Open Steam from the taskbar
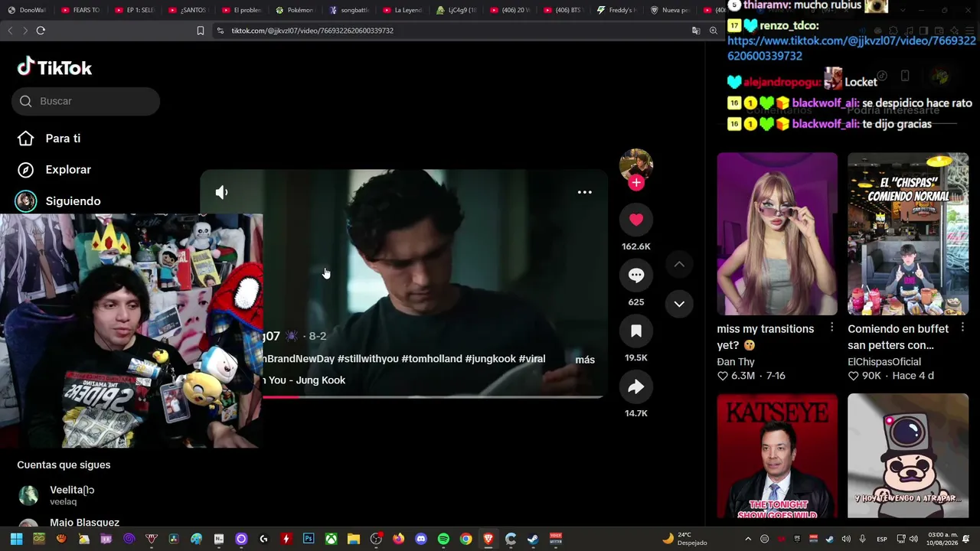Screen dimensions: 980x551 pyautogui.click(x=533, y=539)
